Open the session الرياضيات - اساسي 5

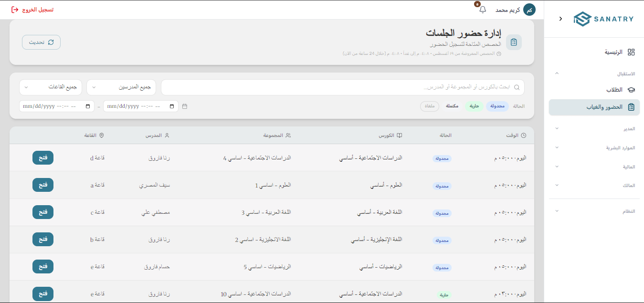pyautogui.click(x=43, y=267)
